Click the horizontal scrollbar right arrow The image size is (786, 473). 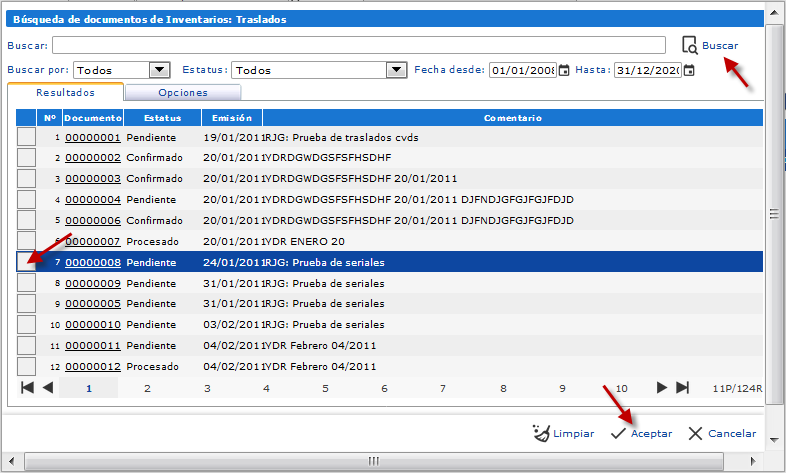[752, 461]
